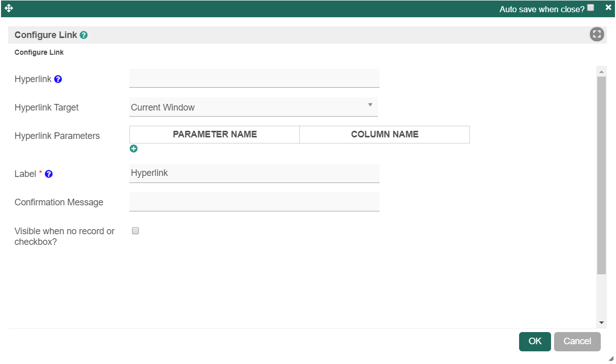This screenshot has height=364, width=616.
Task: Select the Confirmation Message input box
Action: click(254, 202)
